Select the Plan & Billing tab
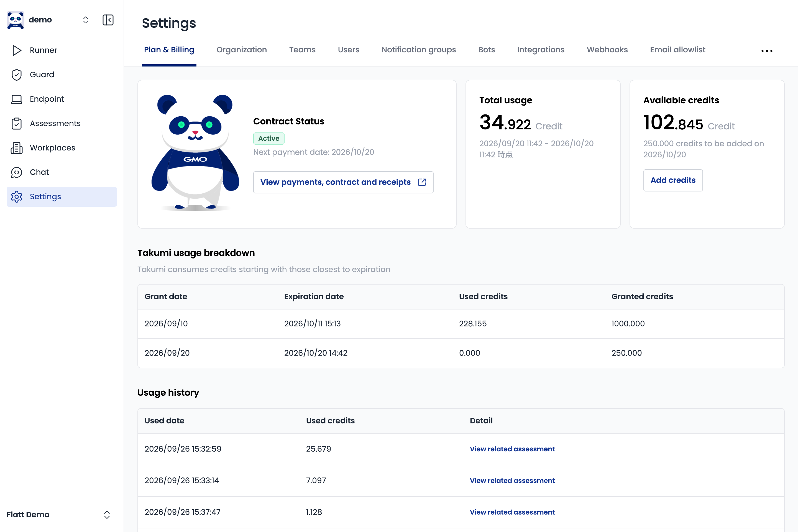This screenshot has height=532, width=798. coord(169,50)
